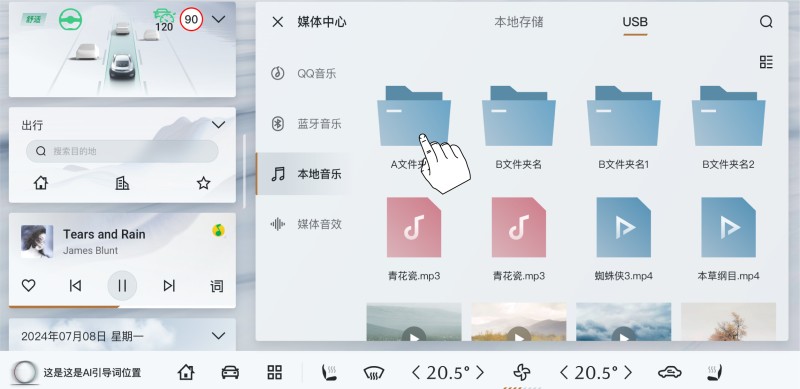Viewport: 800px width, 389px height.
Task: Click the left panel scrollbar
Action: (244, 171)
